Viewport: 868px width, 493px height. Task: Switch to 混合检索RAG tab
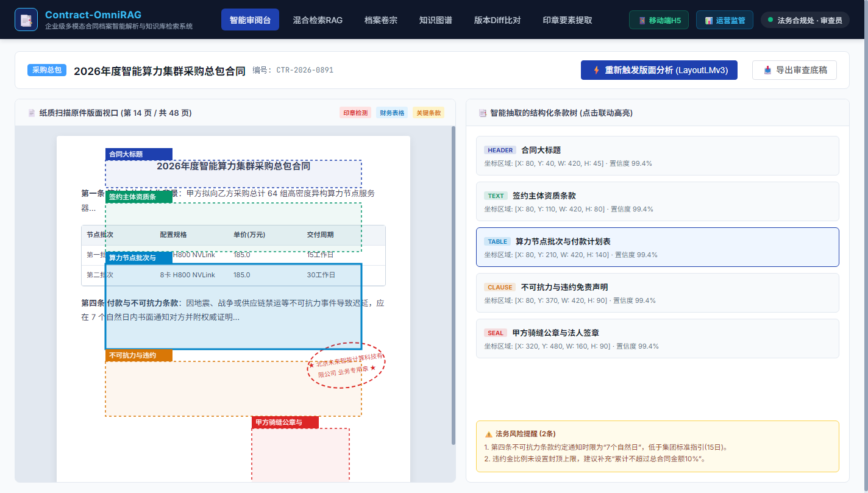tap(318, 20)
